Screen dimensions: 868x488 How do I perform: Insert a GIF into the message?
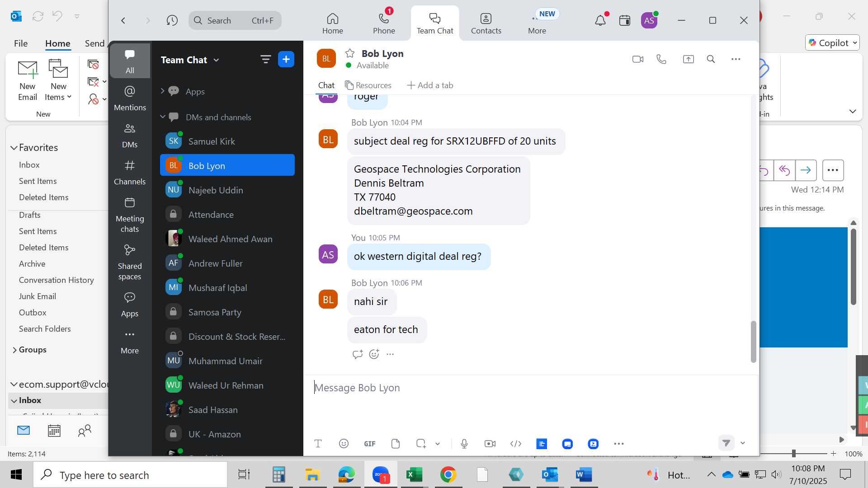point(369,444)
